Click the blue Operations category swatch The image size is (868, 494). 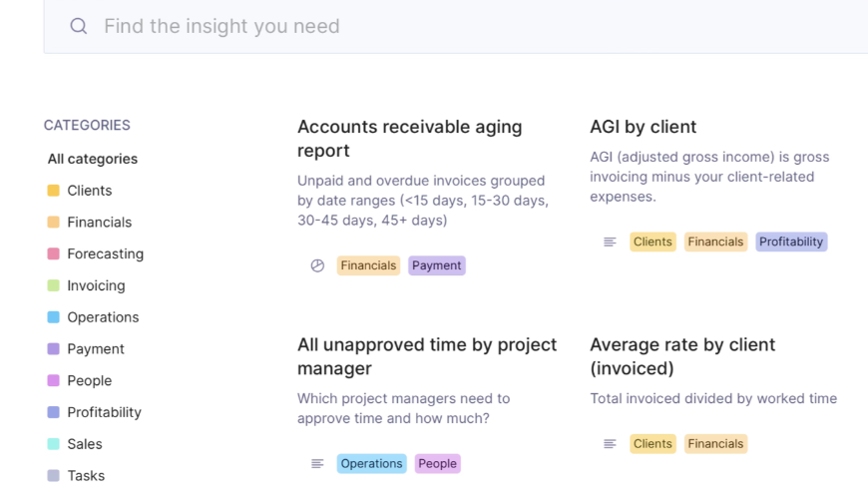click(54, 317)
